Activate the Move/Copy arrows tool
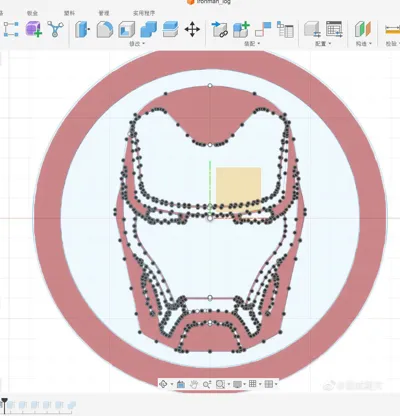This screenshot has width=400, height=416. (192, 29)
